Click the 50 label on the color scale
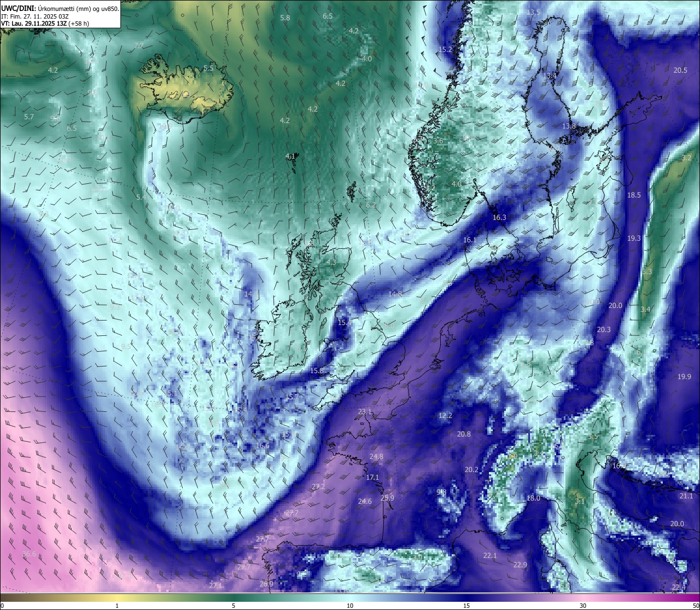The height and width of the screenshot is (610, 700). pyautogui.click(x=696, y=606)
